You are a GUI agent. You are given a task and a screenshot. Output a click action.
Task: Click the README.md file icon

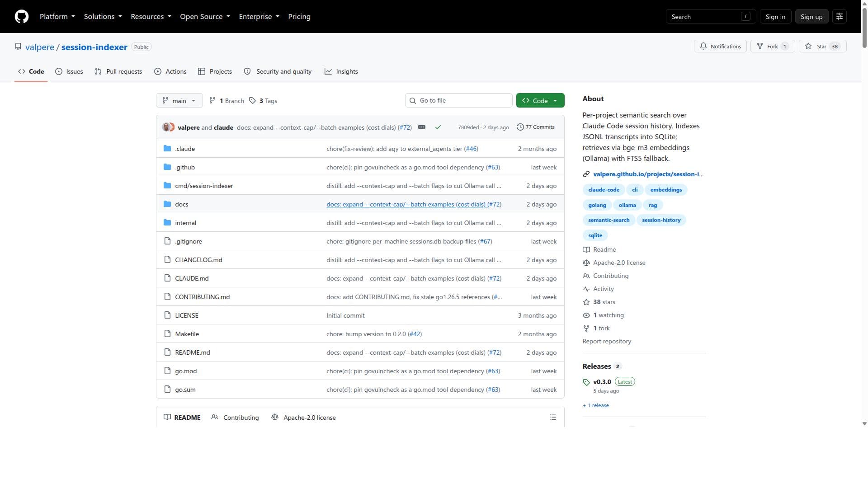(167, 352)
